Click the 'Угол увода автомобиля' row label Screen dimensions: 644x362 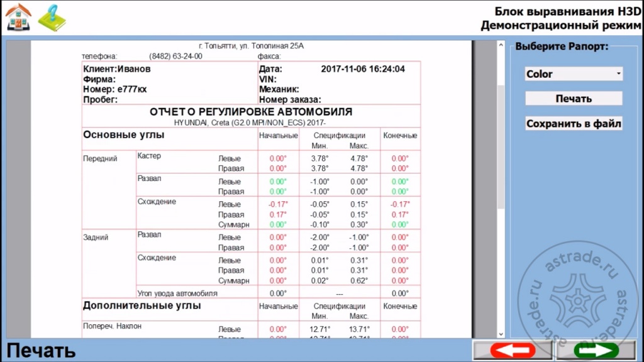pos(177,293)
